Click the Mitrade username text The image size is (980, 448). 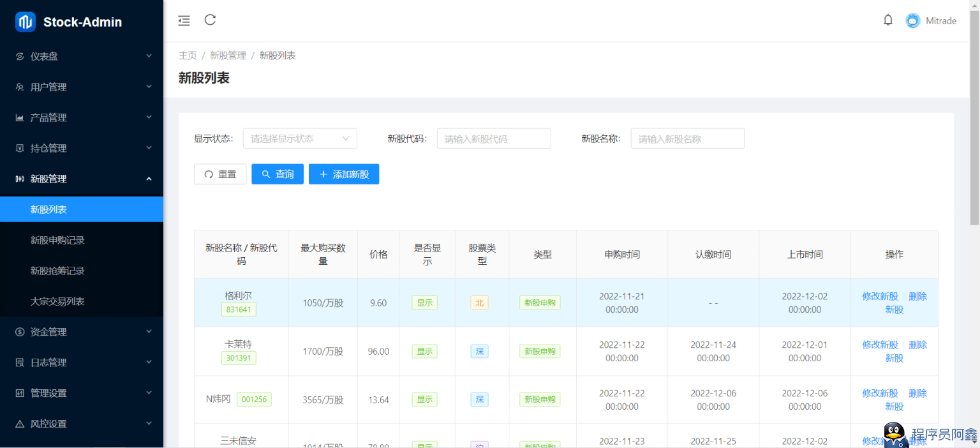point(941,20)
